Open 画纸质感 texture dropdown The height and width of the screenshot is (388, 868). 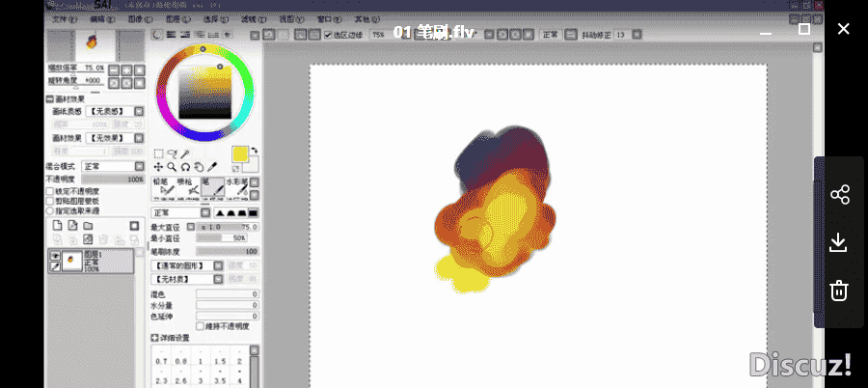[139, 111]
